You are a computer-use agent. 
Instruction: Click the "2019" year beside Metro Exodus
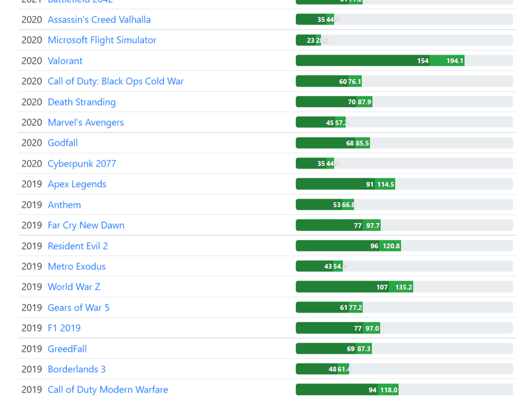[32, 266]
